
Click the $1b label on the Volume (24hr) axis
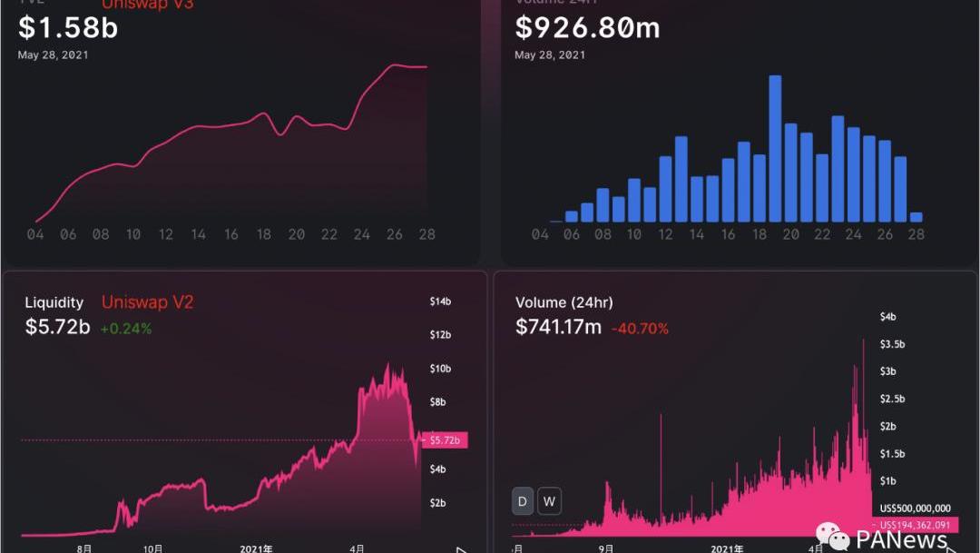[x=888, y=481]
